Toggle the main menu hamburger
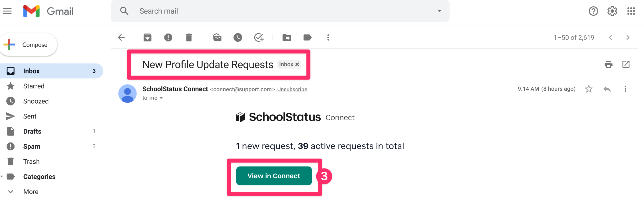This screenshot has width=644, height=214. [7, 11]
